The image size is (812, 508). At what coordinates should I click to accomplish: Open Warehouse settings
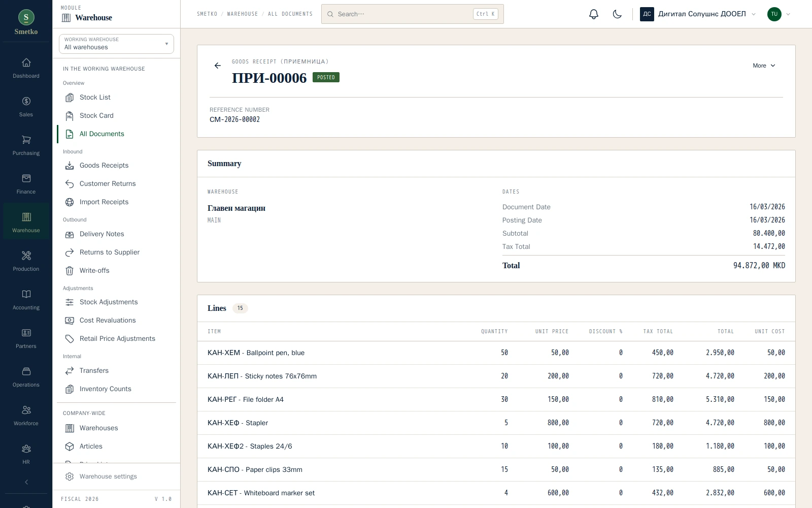pos(116,477)
